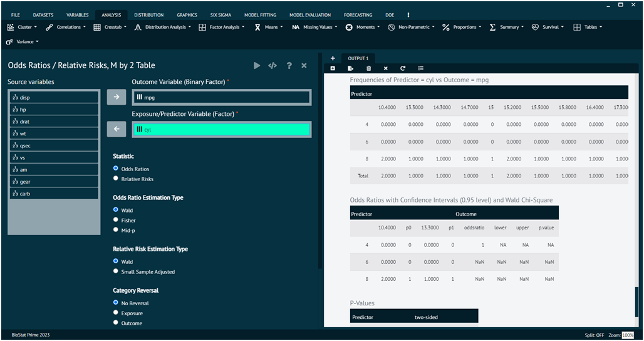644x341 pixels.
Task: Open the more-options ellipsis after DOE
Action: tap(408, 15)
